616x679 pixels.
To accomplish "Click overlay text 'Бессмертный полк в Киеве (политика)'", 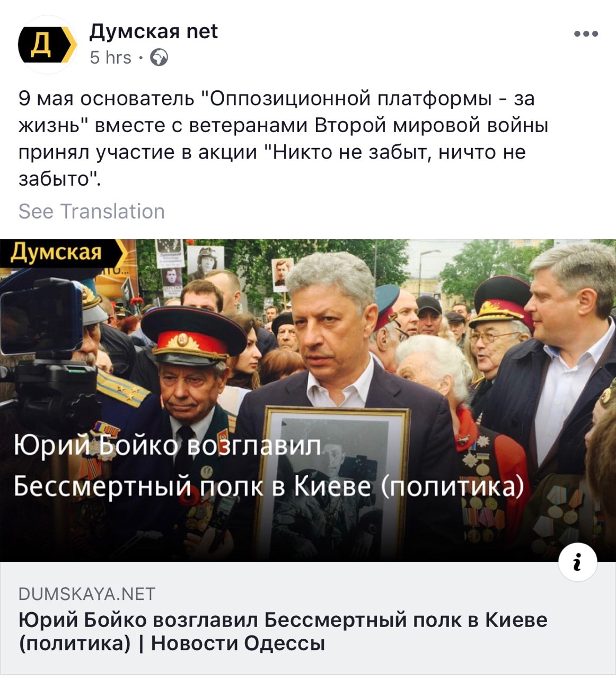I will 268,486.
